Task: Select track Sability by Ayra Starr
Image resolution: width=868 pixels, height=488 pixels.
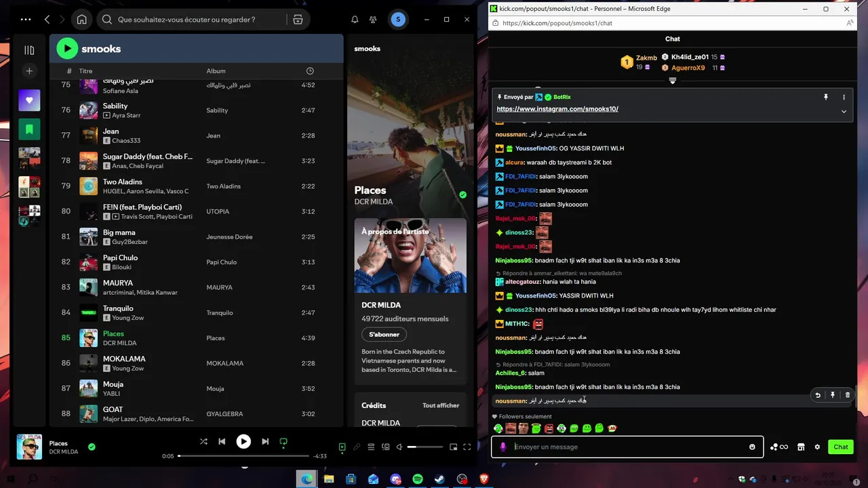Action: click(197, 110)
